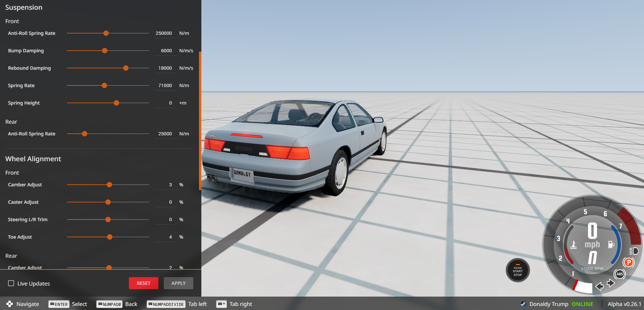Click the Caster Adjust label
Screen dimensions: 644x310
(23, 202)
